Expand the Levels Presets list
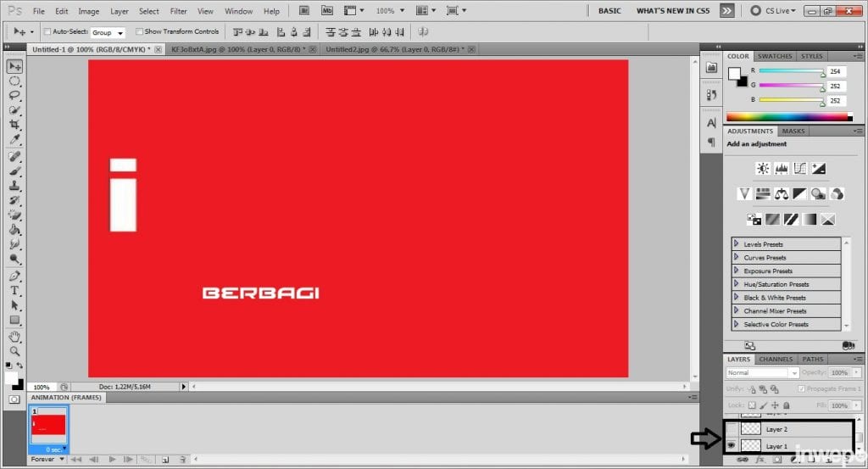This screenshot has height=469, width=868. point(737,244)
